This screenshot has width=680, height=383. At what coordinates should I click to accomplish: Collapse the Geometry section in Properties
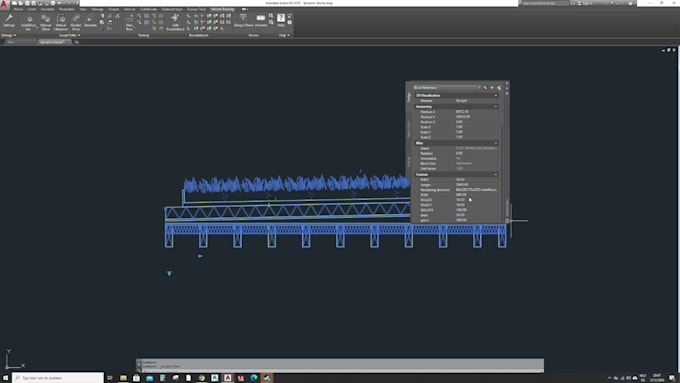[496, 107]
